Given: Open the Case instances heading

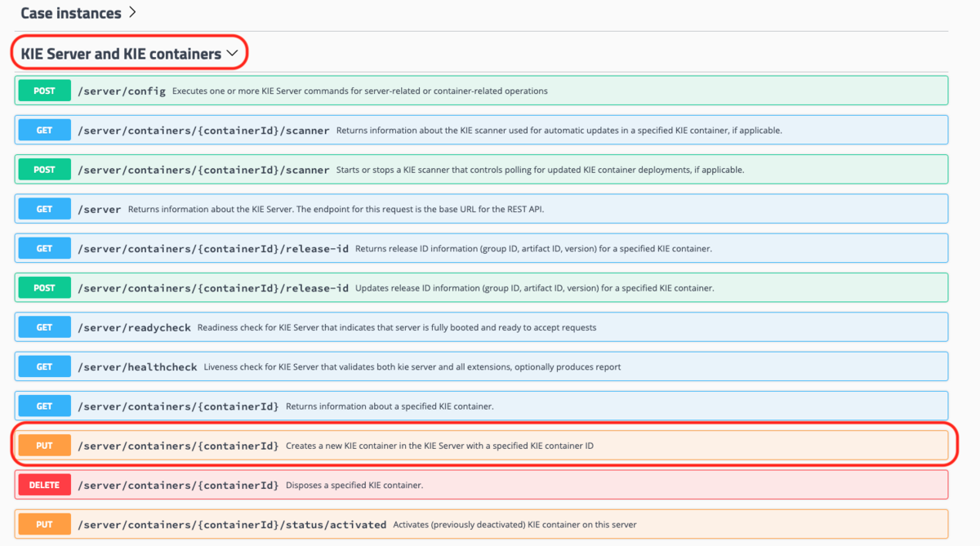Looking at the screenshot, I should click(71, 13).
